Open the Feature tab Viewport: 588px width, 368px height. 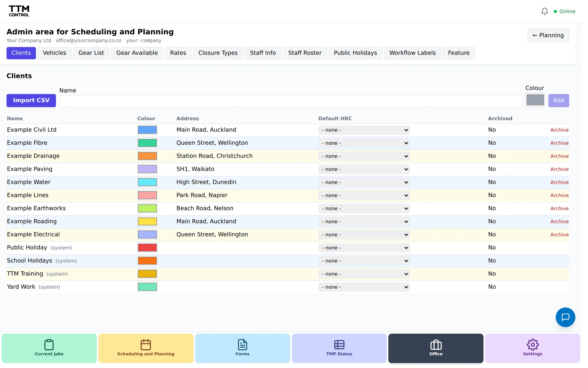click(459, 53)
